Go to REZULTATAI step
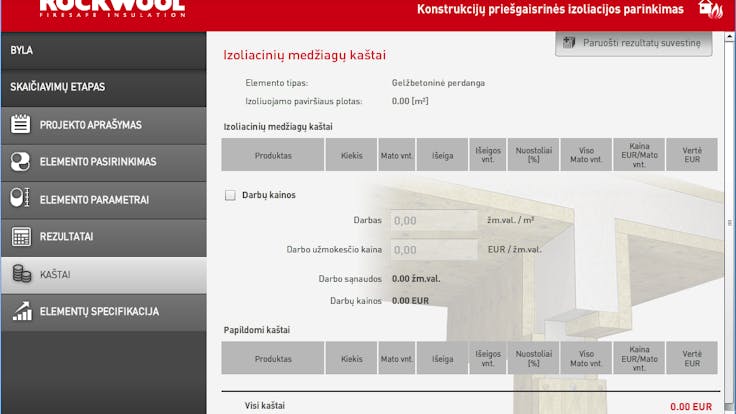 coord(103,237)
